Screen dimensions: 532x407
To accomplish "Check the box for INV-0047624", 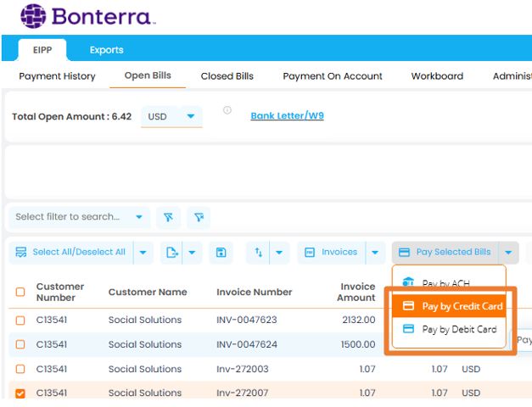I will 20,344.
